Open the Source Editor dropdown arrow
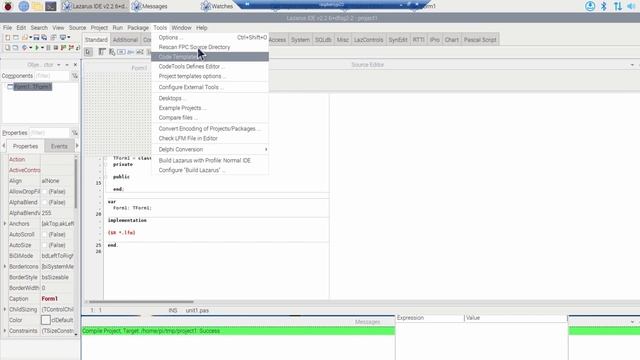The height and width of the screenshot is (360, 640). tap(632, 65)
